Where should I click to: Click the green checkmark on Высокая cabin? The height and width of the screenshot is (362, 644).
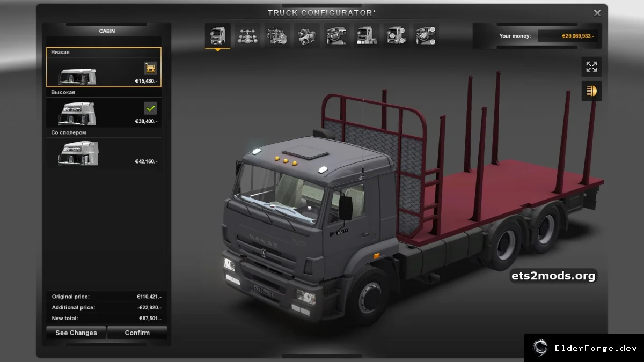pos(150,108)
